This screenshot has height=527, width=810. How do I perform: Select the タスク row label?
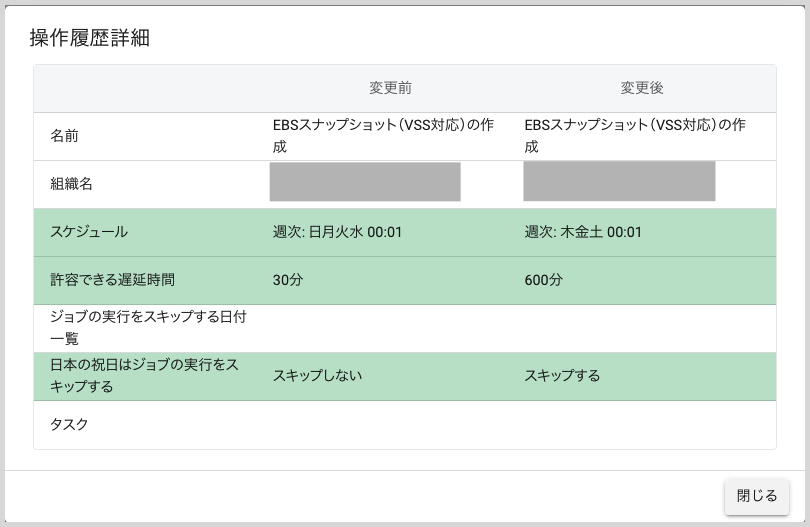point(69,424)
